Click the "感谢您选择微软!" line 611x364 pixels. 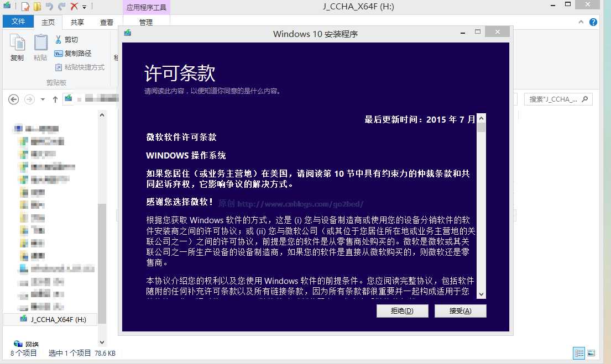point(180,202)
